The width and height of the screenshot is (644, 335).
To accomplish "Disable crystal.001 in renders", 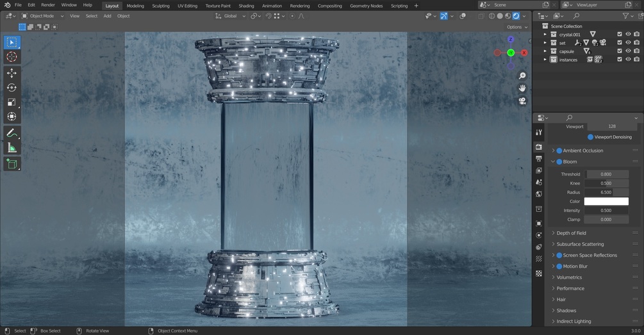I will [x=636, y=35].
